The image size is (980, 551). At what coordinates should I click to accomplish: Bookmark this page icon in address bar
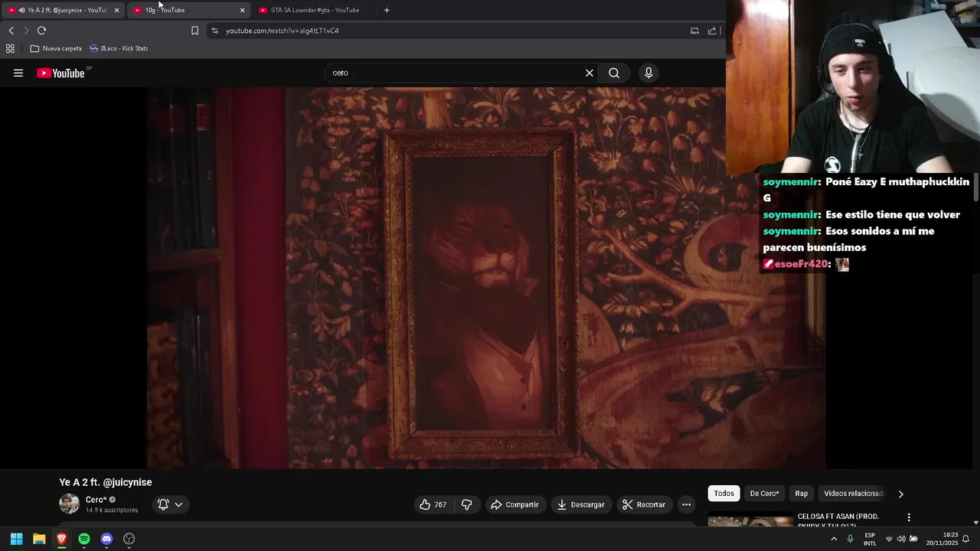(194, 31)
